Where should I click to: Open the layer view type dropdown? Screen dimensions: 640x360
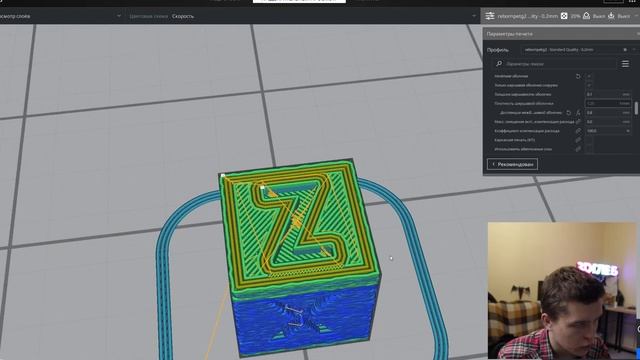click(x=60, y=16)
